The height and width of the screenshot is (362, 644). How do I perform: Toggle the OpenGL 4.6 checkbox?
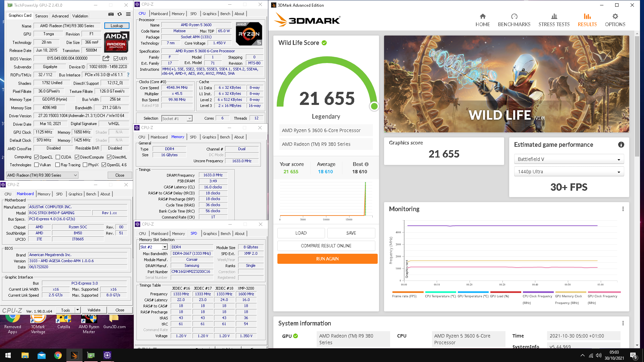coord(104,165)
